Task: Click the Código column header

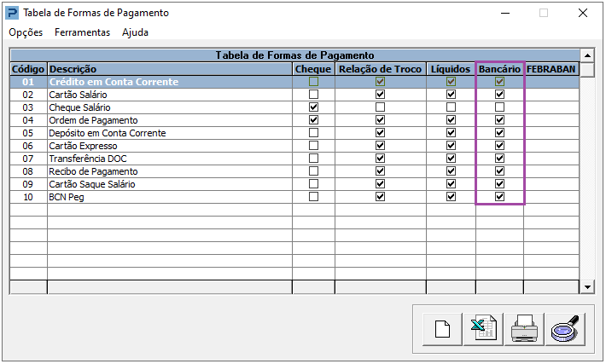Action: coord(28,69)
